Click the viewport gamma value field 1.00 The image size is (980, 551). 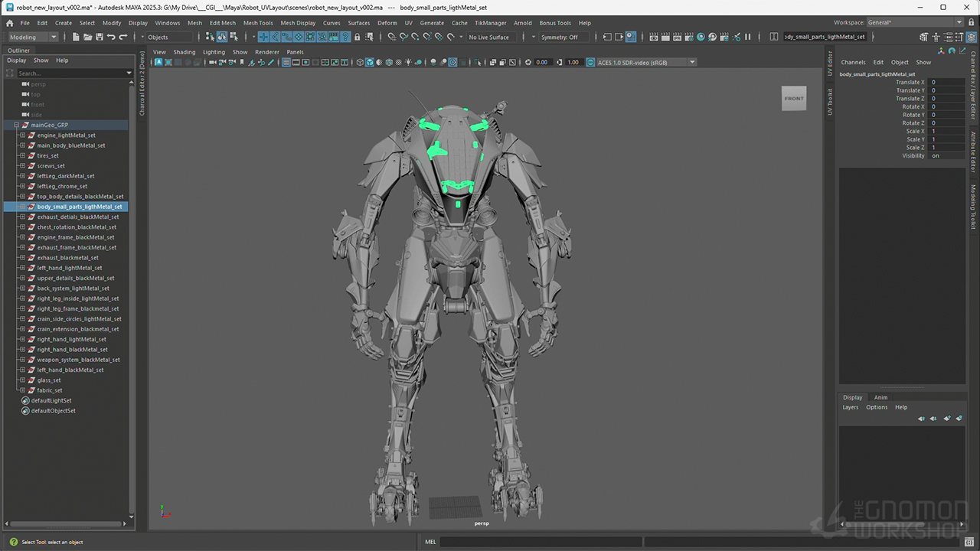573,63
